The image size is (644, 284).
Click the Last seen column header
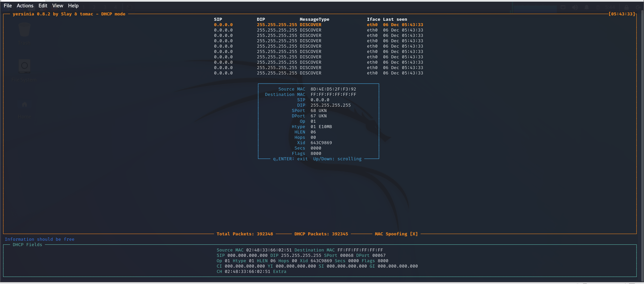tap(395, 19)
